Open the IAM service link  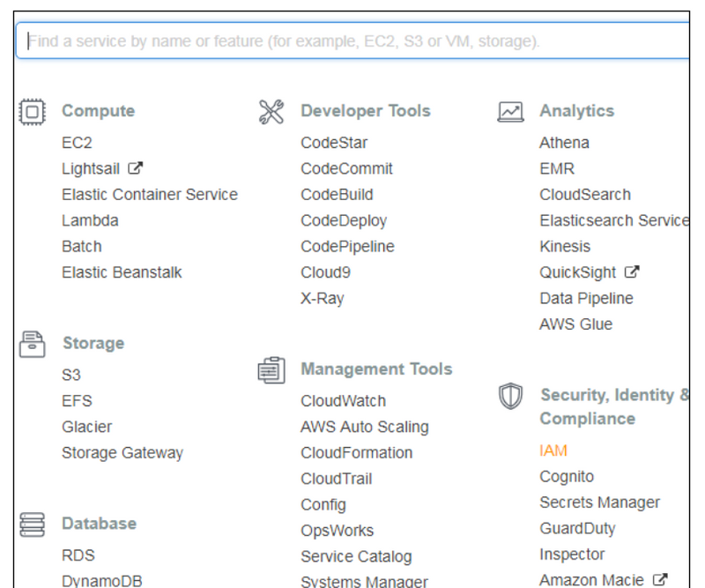[x=553, y=450]
